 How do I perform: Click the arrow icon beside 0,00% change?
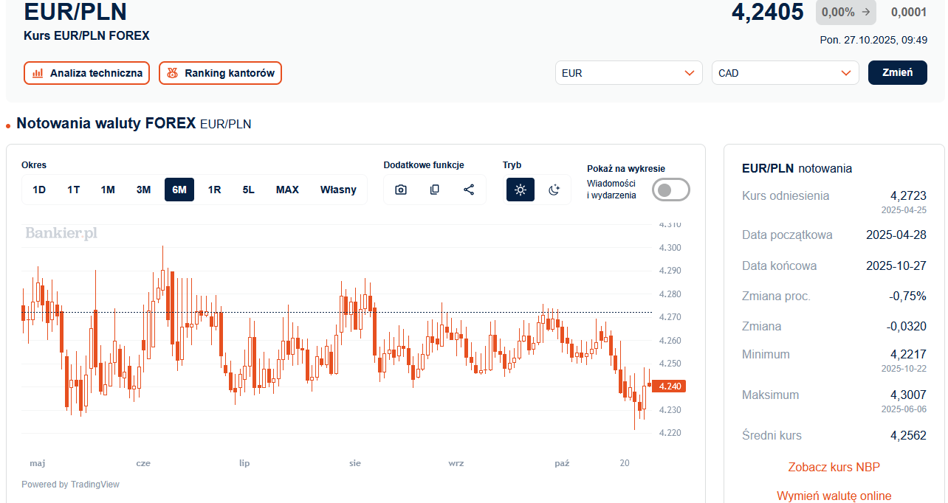point(865,13)
